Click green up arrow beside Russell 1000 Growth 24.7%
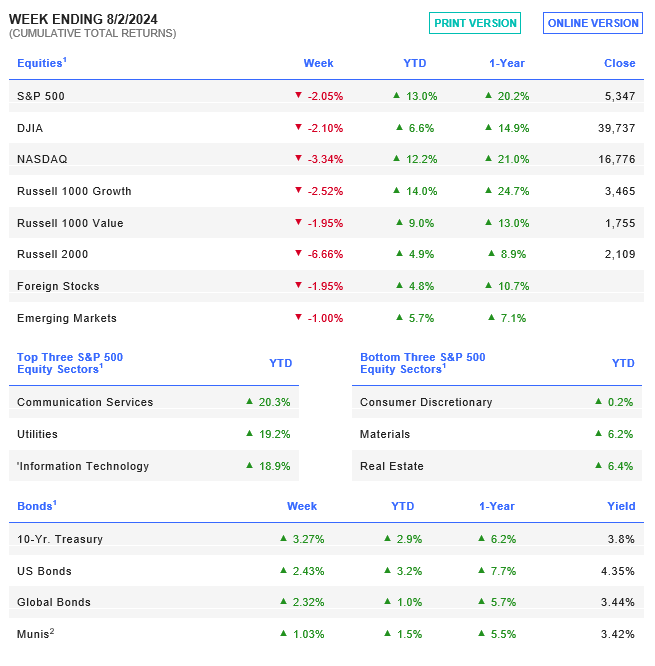655x666 pixels. click(488, 190)
